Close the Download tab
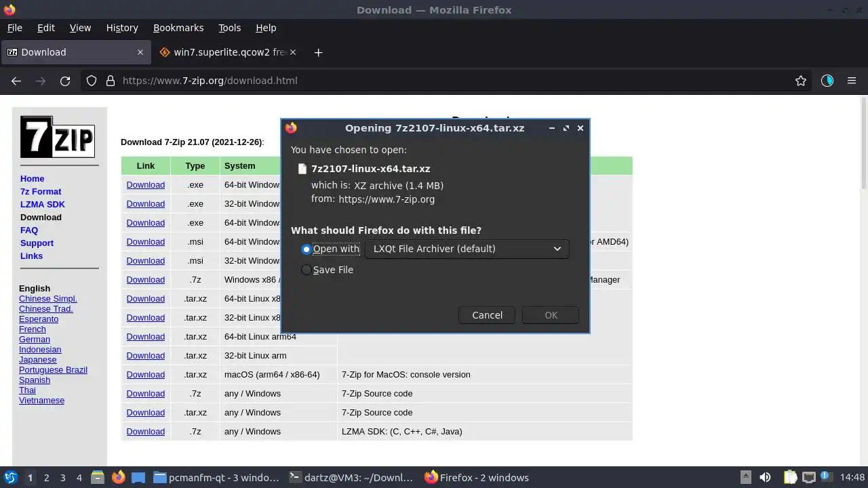This screenshot has height=488, width=868. coord(140,52)
